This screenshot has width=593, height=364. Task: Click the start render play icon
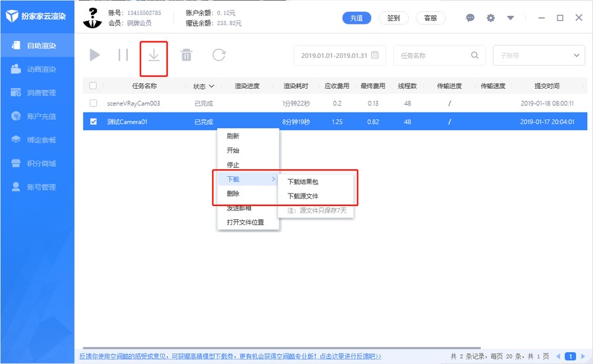tap(95, 55)
